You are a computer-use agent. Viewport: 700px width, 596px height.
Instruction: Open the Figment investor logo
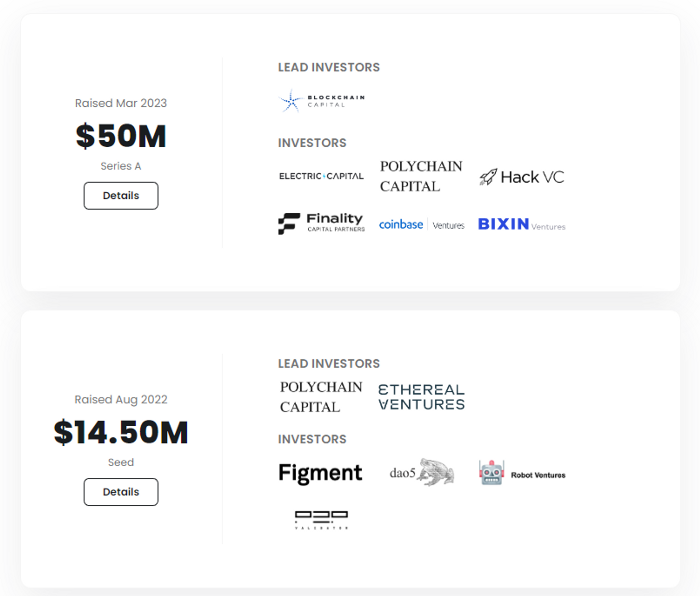pos(321,473)
